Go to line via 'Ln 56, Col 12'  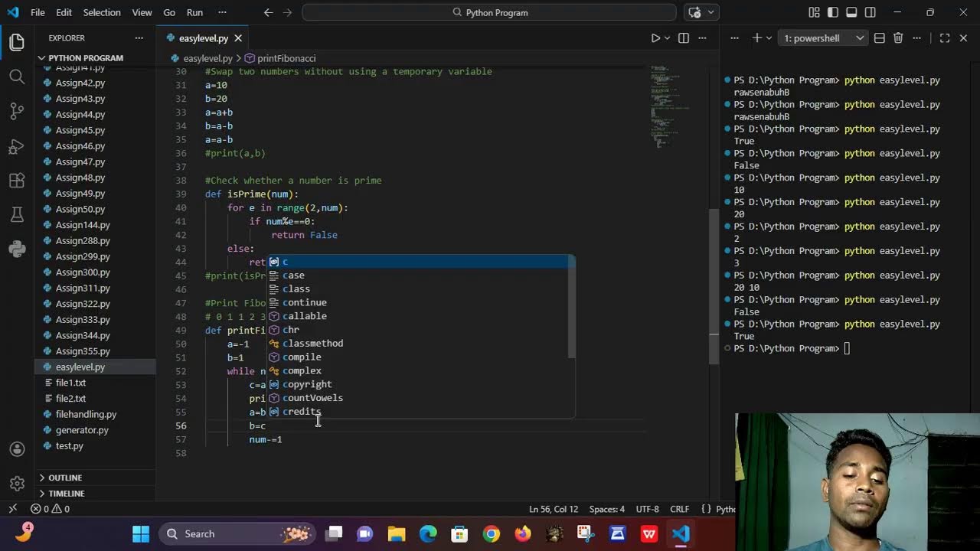[x=554, y=509]
